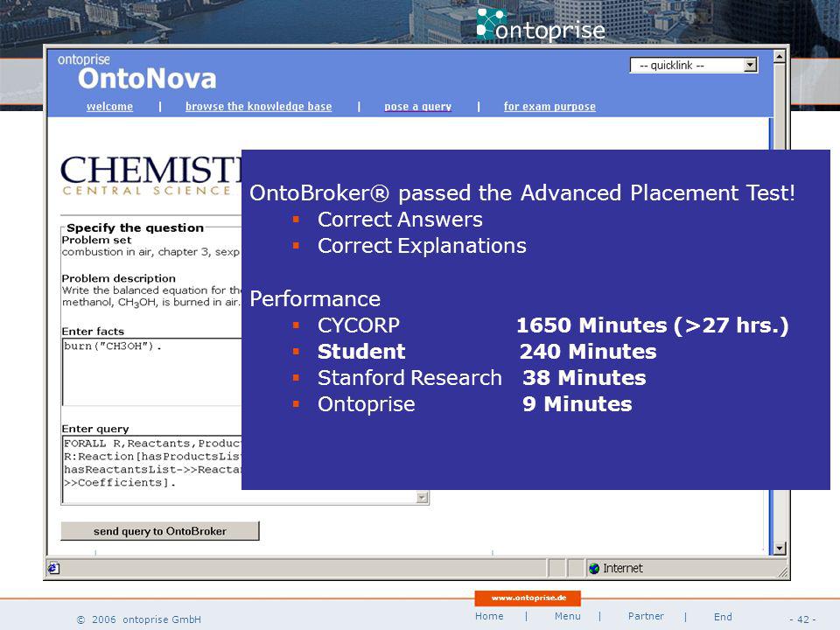Open 'browse the knowledge base' link
Viewport: 840px width, 630px height.
click(x=259, y=107)
